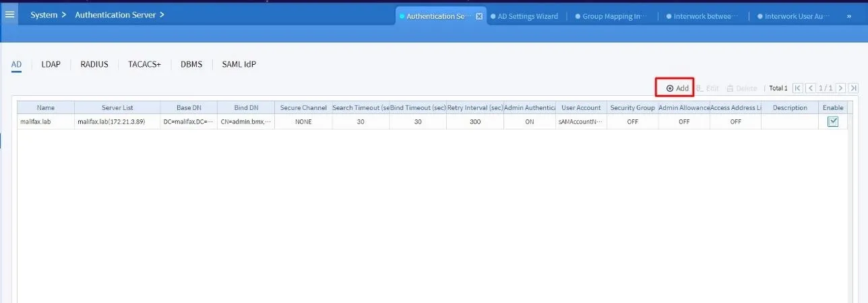Switch to the RADIUS tab
Screen dimensions: 868x303
[x=94, y=65]
